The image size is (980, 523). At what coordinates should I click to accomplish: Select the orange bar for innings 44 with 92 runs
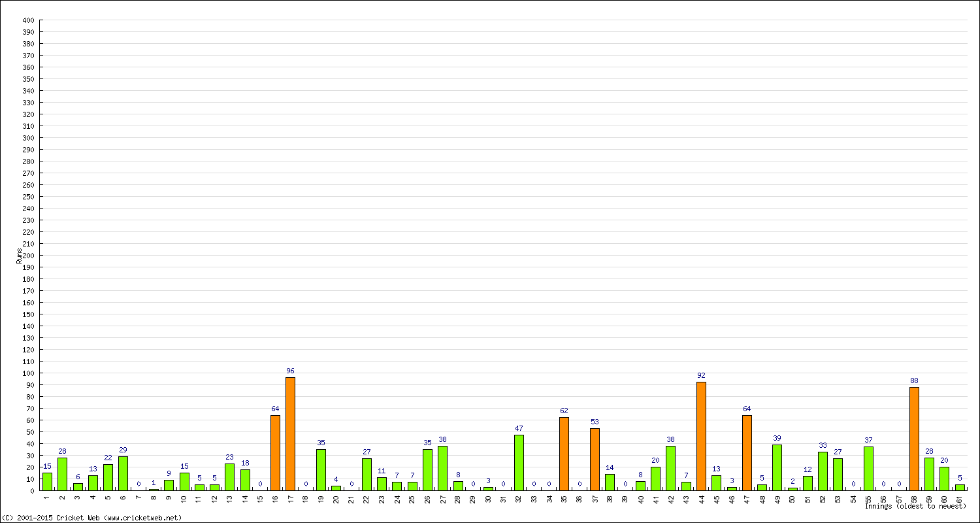[x=701, y=436]
